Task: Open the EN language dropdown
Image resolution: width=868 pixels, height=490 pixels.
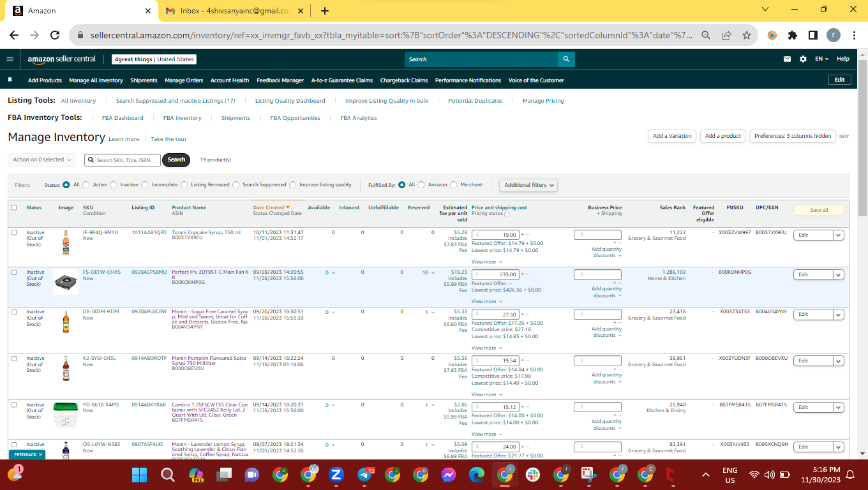Action: pos(821,59)
